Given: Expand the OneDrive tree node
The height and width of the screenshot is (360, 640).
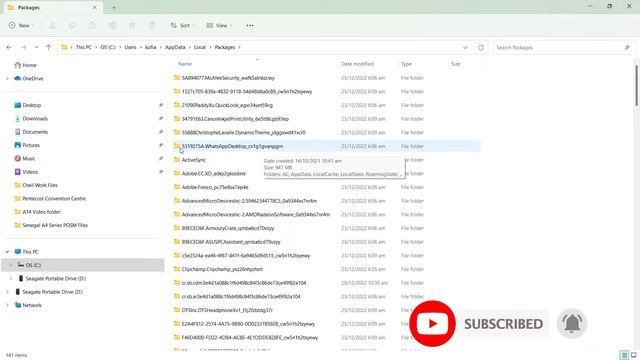Looking at the screenshot, I should click(x=7, y=78).
